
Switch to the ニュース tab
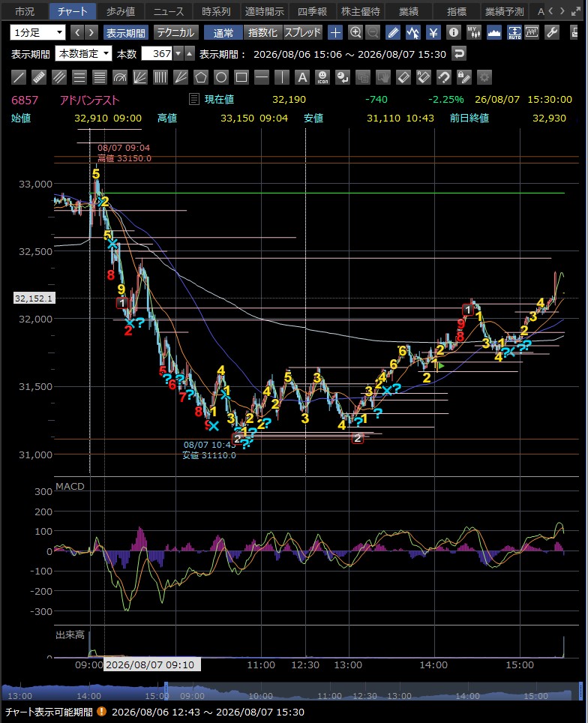point(169,11)
